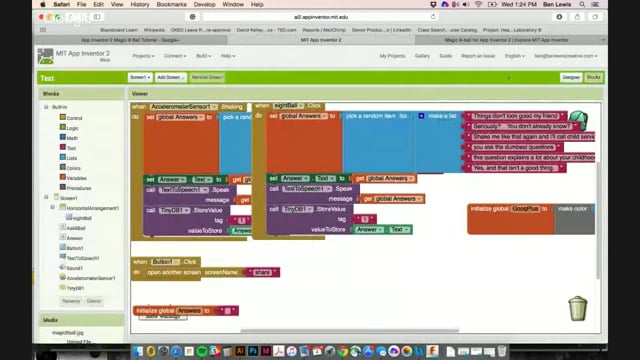Click the Remove Screen button
Image resolution: width=640 pixels, height=360 pixels.
[x=207, y=77]
